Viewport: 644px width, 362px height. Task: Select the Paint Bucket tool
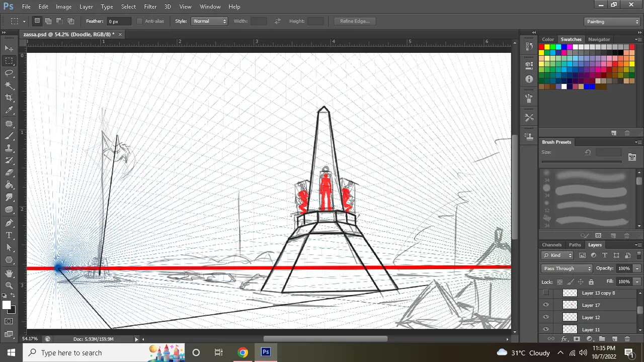pos(9,186)
